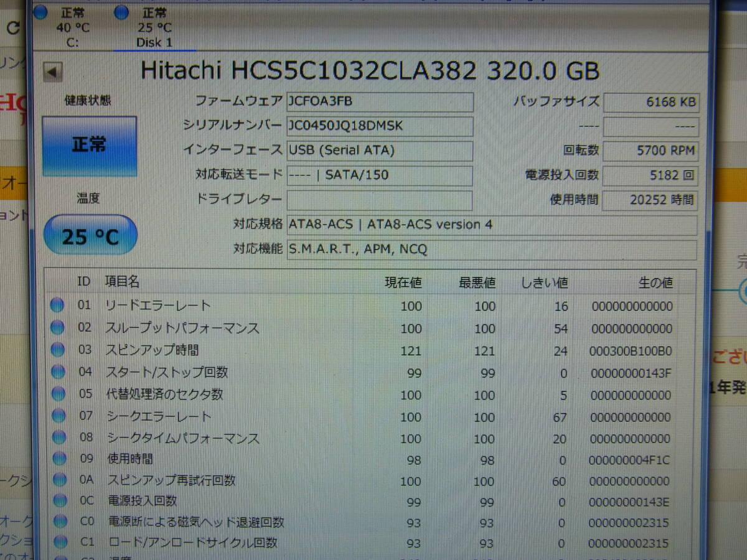This screenshot has width=747, height=560.
Task: Click the 25 °C temperature button
Action: tap(90, 235)
